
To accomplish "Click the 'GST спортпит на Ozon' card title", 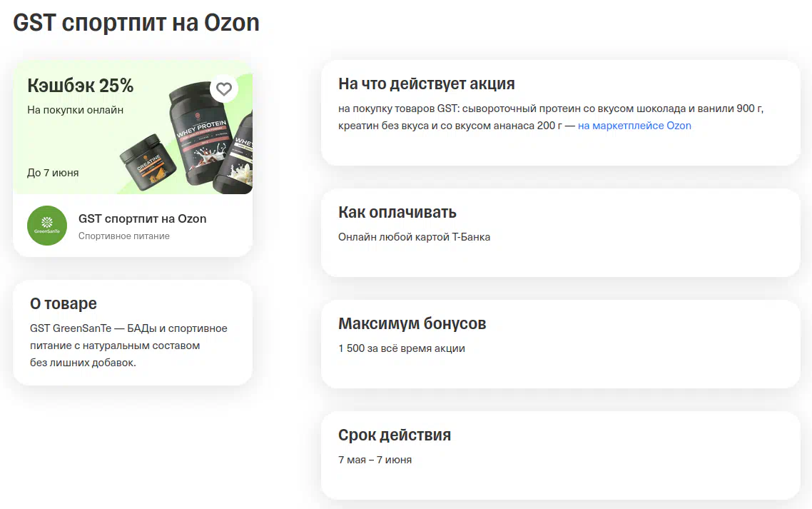I will [x=142, y=218].
